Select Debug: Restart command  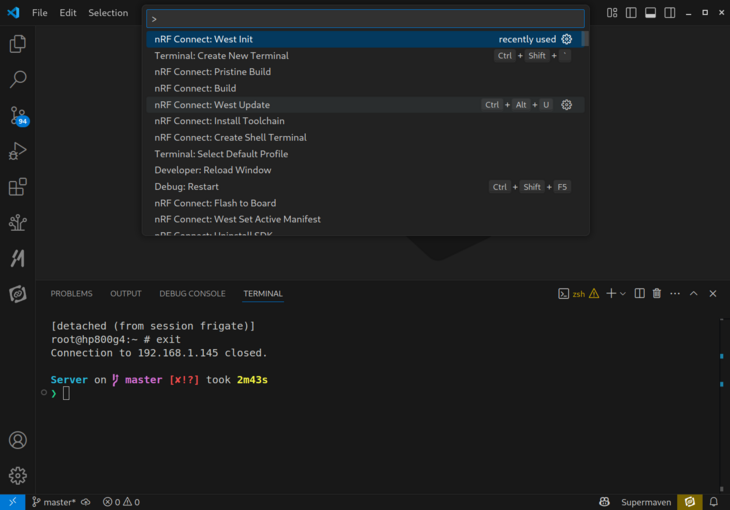365,186
